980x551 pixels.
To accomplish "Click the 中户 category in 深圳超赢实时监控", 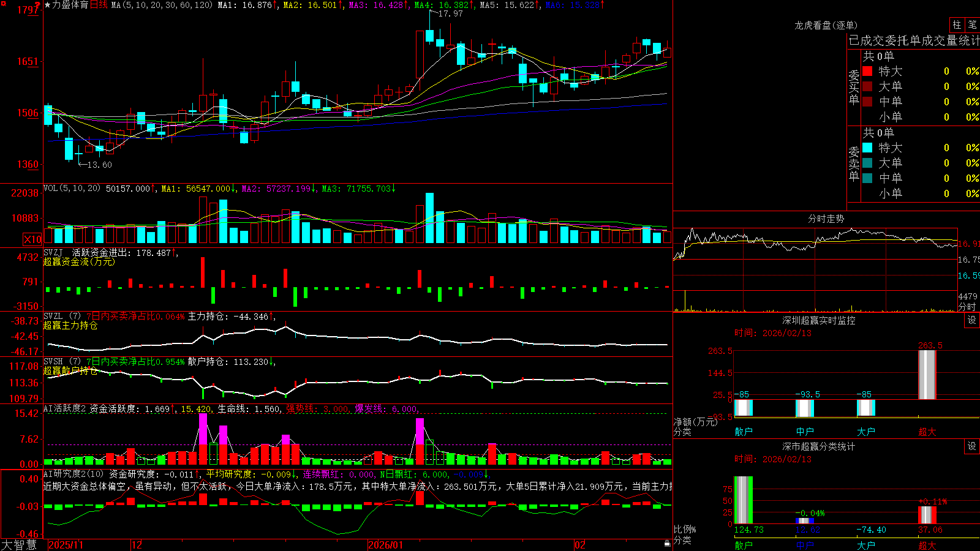I will (805, 432).
